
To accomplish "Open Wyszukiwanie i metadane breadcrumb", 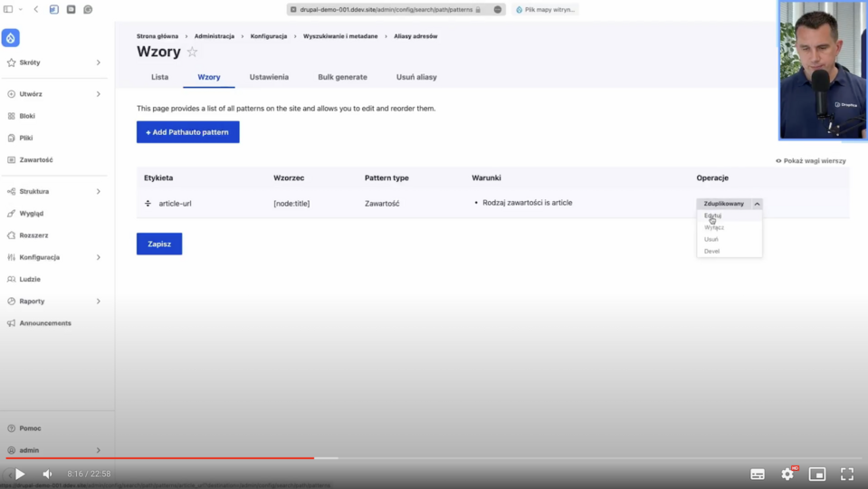I will 340,36.
